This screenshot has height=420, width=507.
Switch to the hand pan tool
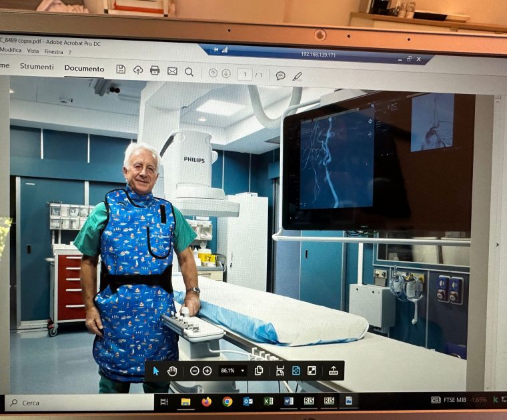click(172, 371)
